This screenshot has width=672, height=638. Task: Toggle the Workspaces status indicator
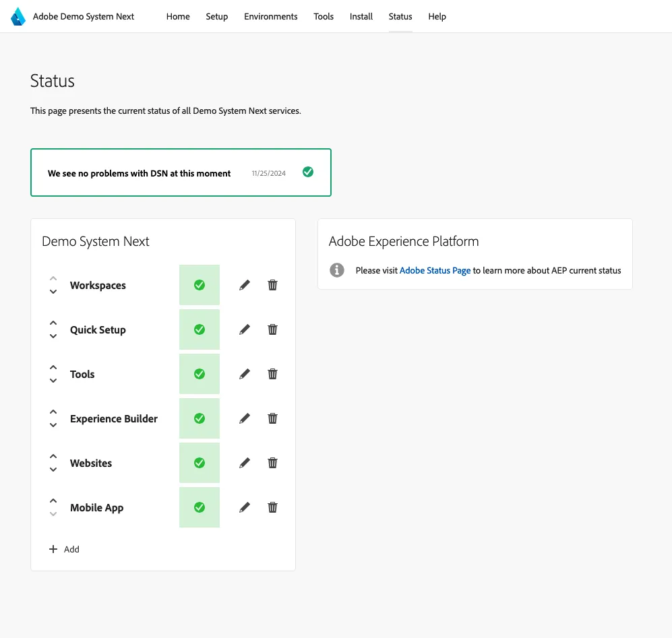pos(200,285)
